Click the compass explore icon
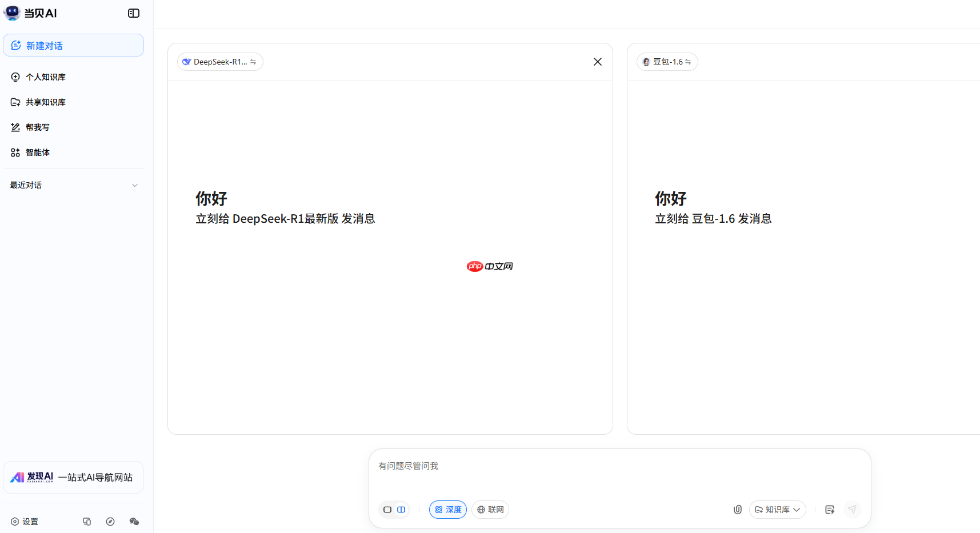This screenshot has height=533, width=980. (x=110, y=522)
